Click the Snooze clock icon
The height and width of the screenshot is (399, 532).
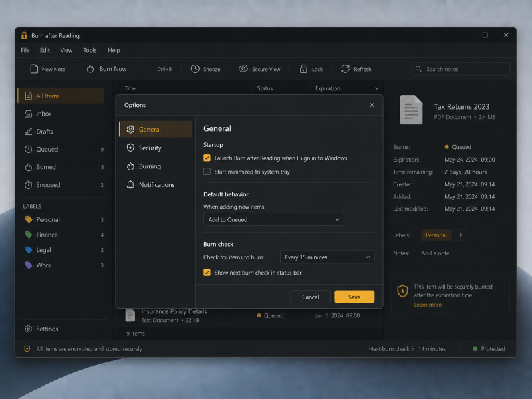[x=195, y=69]
